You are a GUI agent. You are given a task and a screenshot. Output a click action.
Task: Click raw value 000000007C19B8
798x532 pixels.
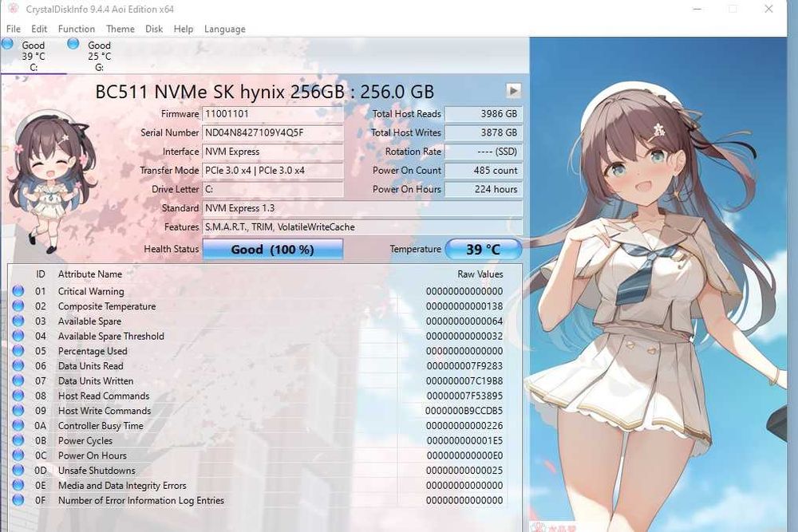coord(464,381)
